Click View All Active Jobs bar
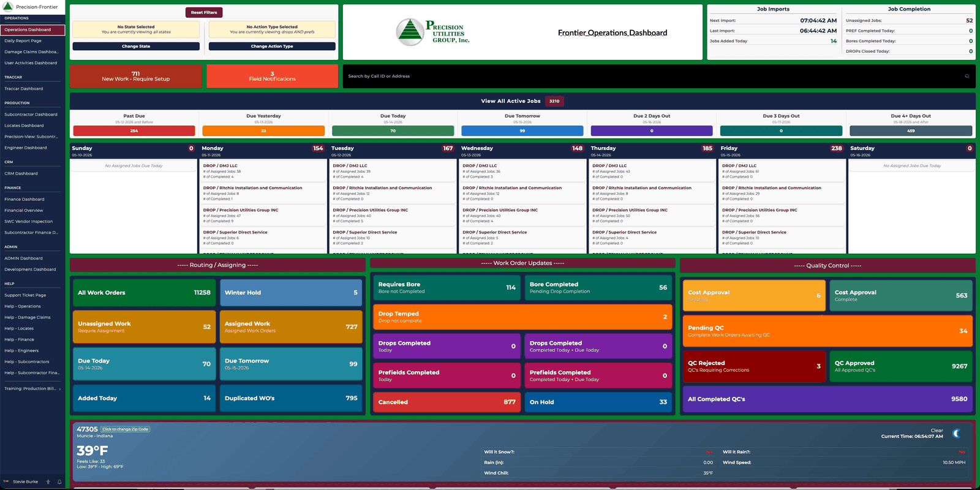980x490 pixels. pyautogui.click(x=522, y=101)
